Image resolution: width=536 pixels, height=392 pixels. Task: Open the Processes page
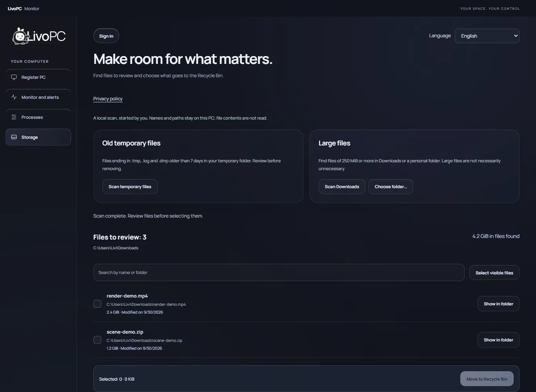[38, 117]
